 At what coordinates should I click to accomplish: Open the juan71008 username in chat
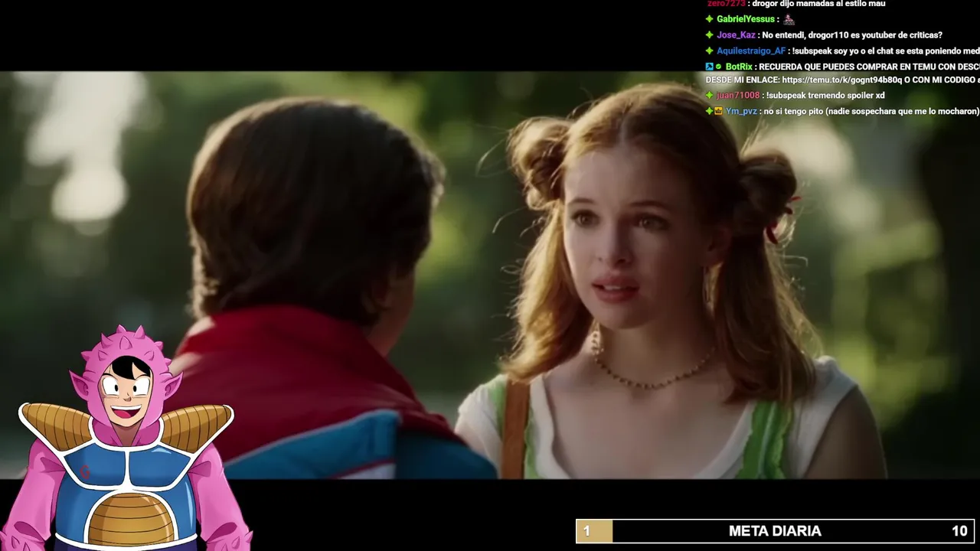[x=738, y=95]
